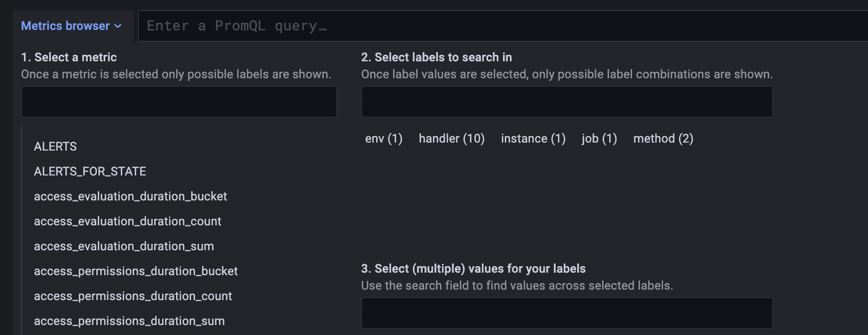Toggle the handler label selector

pyautogui.click(x=451, y=139)
